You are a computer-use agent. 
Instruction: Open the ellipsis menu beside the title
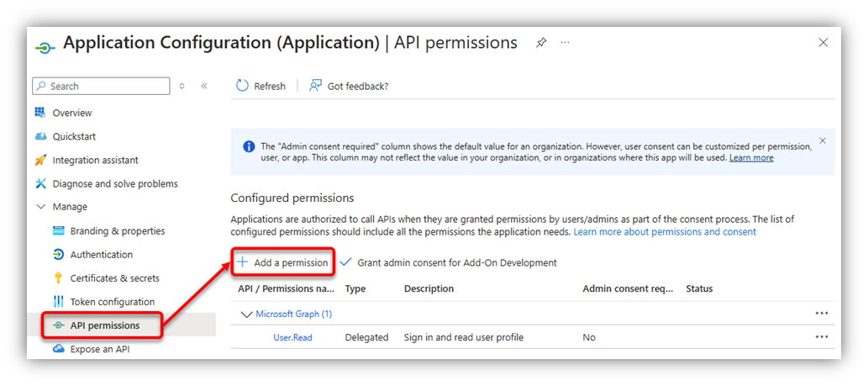click(x=565, y=43)
